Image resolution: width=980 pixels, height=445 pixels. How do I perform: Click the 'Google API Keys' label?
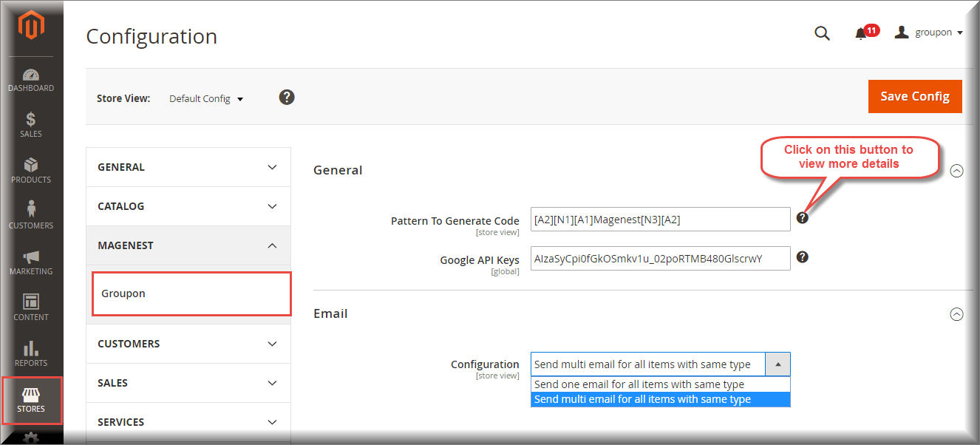480,260
